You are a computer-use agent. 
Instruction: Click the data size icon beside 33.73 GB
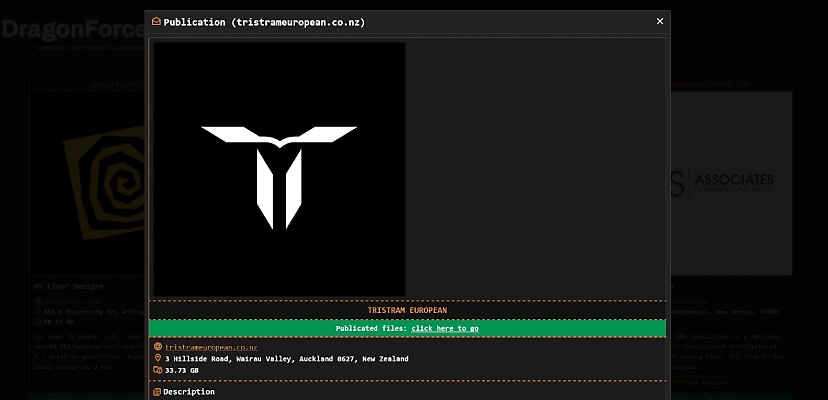(157, 370)
